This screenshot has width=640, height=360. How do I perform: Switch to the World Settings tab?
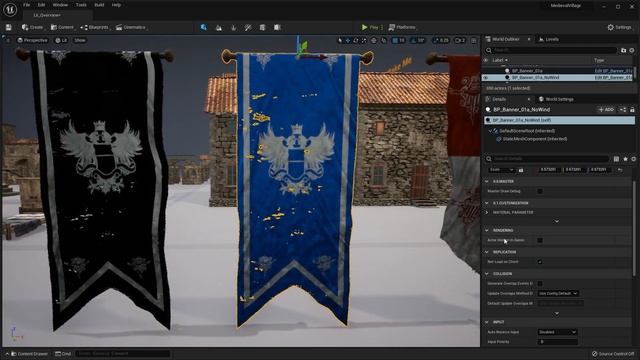[556, 99]
